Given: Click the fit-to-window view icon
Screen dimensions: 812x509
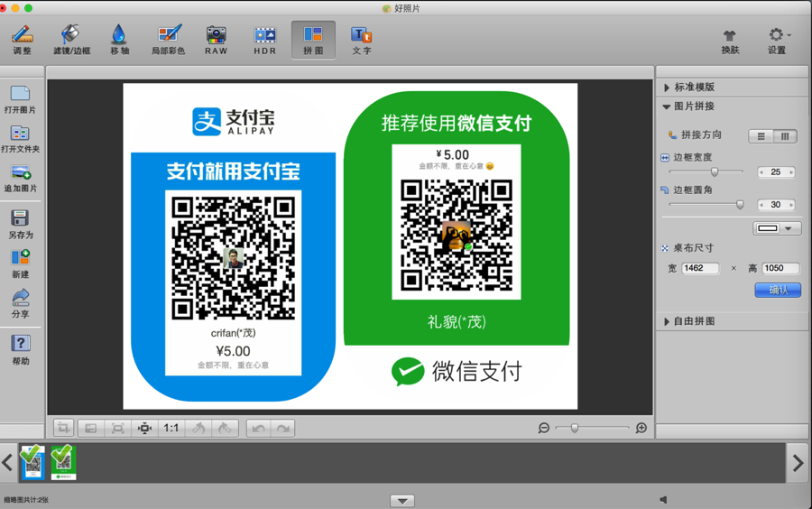Looking at the screenshot, I should click(x=91, y=428).
